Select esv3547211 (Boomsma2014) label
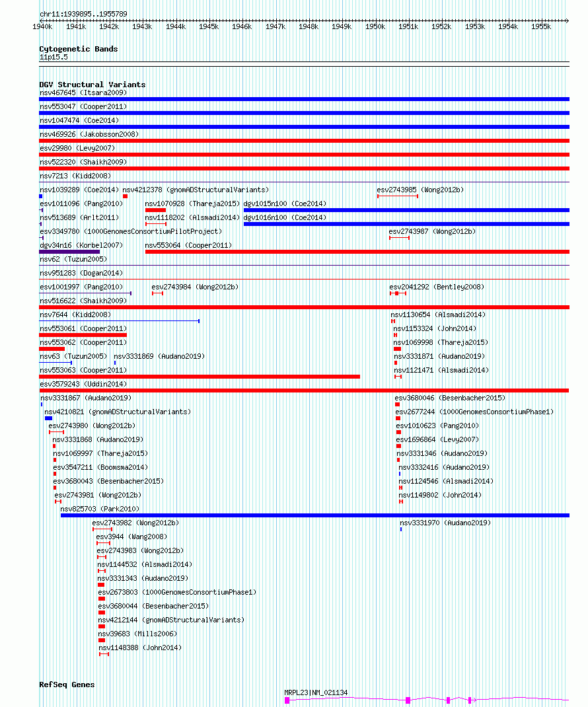This screenshot has height=707, width=588. point(100,468)
